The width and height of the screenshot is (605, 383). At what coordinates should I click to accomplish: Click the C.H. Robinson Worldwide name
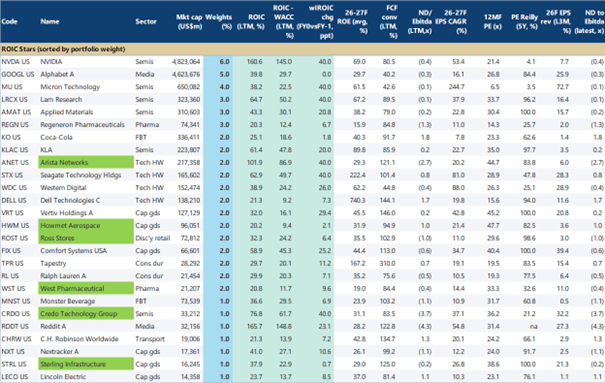(x=79, y=339)
